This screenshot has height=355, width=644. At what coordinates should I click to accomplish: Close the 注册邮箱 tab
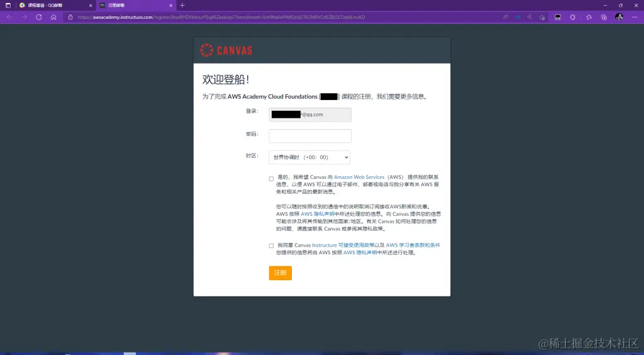171,5
